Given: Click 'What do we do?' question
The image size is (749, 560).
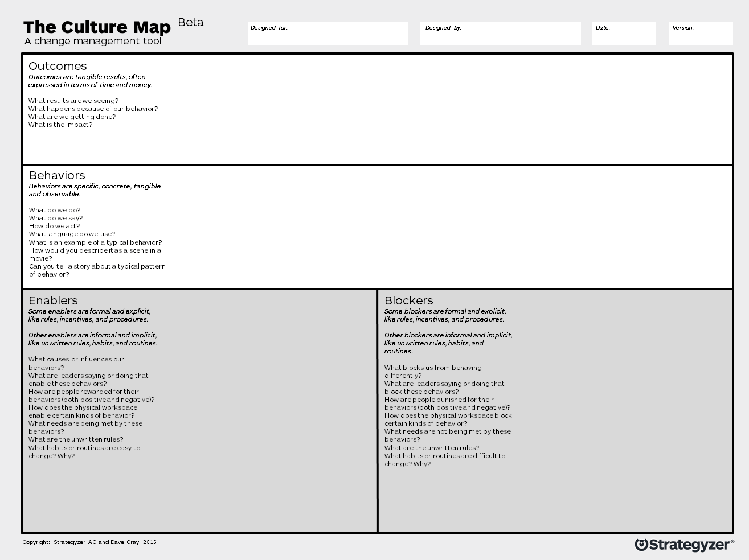Looking at the screenshot, I should [55, 210].
